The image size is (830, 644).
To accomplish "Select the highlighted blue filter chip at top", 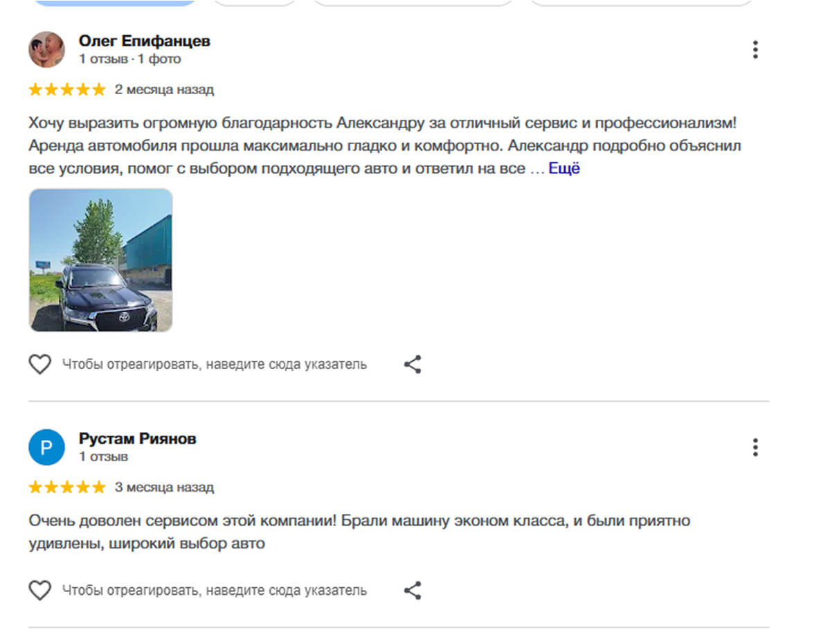I will pos(114,2).
